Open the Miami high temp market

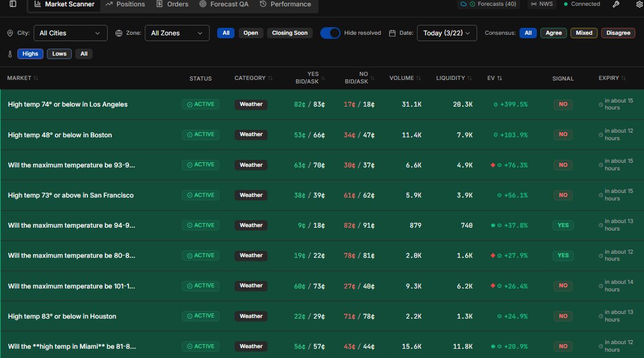72,346
